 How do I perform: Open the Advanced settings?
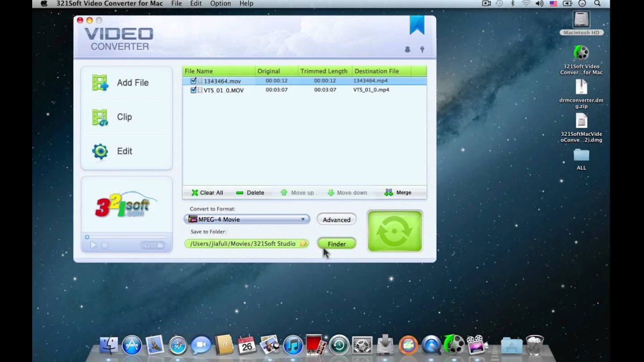click(x=337, y=220)
